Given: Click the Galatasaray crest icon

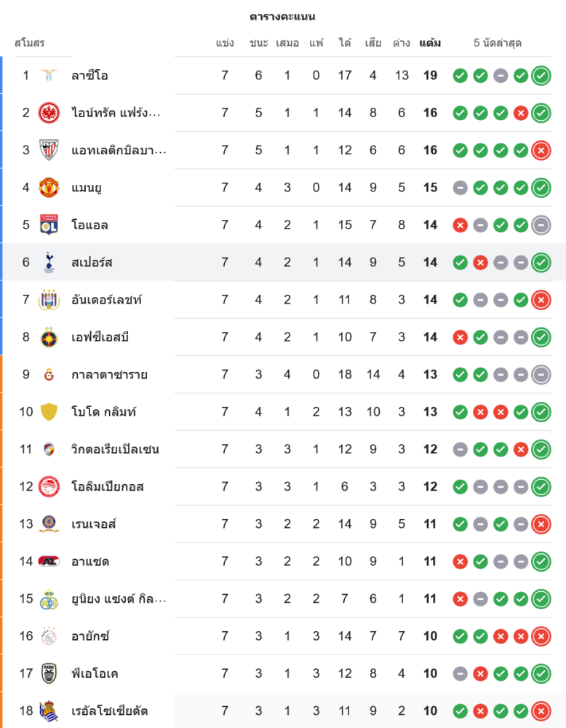Looking at the screenshot, I should [x=49, y=374].
